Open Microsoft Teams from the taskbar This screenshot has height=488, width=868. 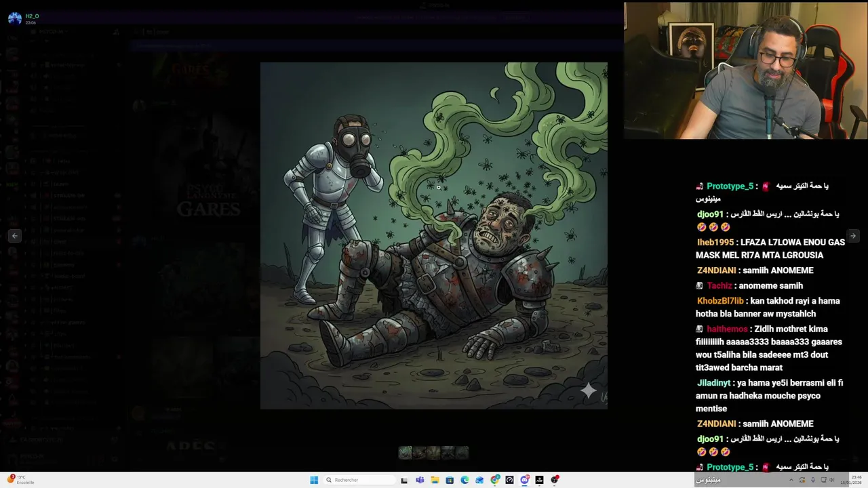[x=420, y=480]
